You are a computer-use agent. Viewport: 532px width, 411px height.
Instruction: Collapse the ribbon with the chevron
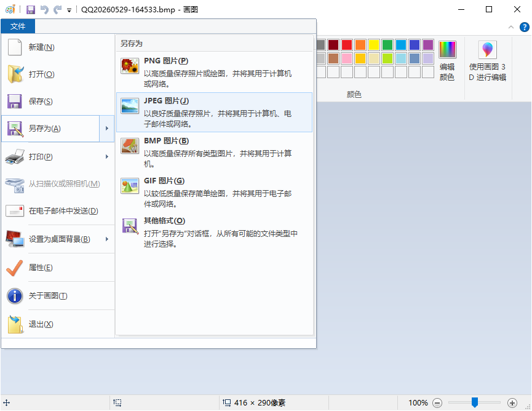[x=511, y=27]
